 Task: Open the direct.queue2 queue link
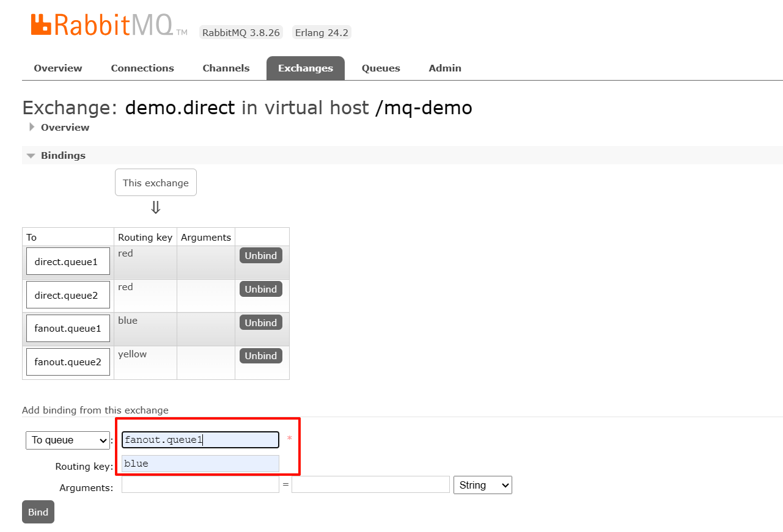[68, 295]
